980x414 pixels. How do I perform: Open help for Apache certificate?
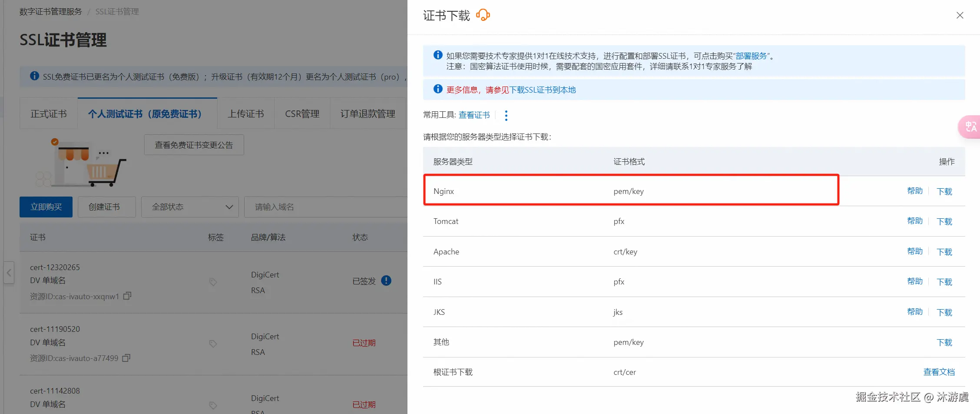915,251
